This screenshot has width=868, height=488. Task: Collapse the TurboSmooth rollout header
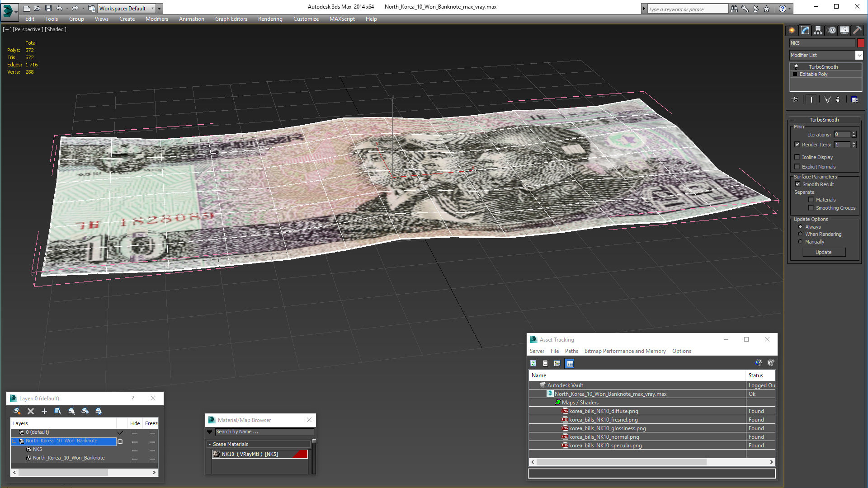click(824, 120)
